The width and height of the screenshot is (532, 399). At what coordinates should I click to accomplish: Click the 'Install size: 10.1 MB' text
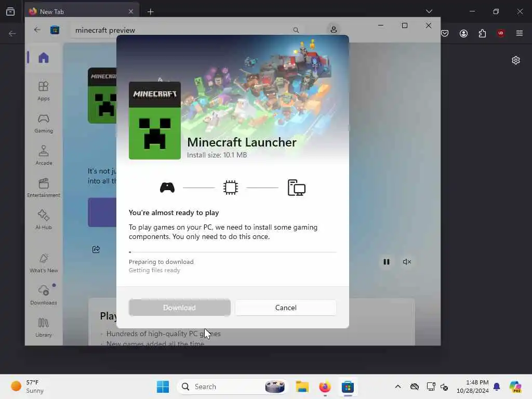(217, 155)
